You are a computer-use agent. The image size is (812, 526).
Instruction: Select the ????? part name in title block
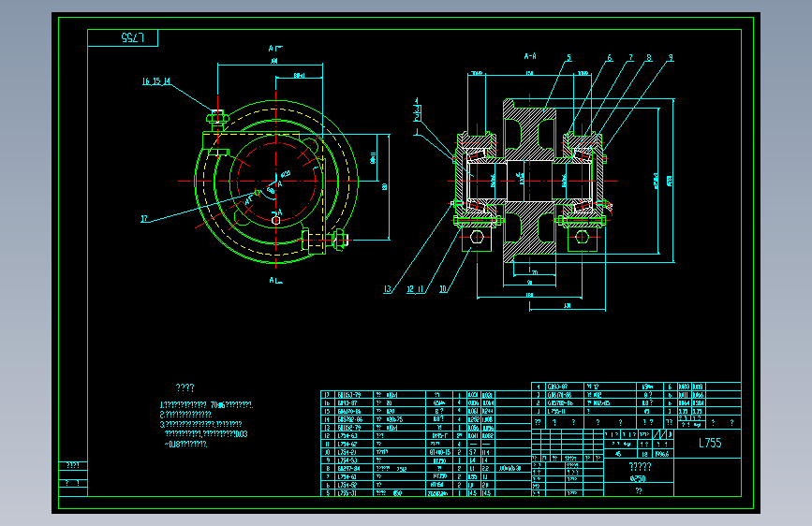click(x=640, y=466)
